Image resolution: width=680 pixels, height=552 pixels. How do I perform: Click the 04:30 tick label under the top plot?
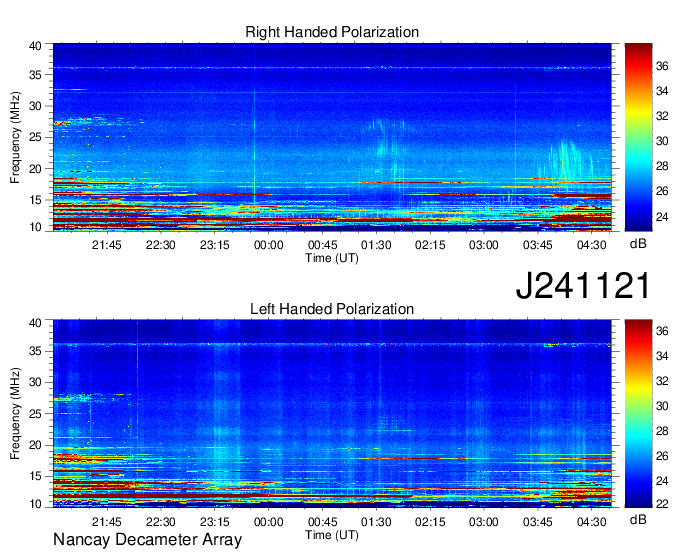pyautogui.click(x=592, y=245)
